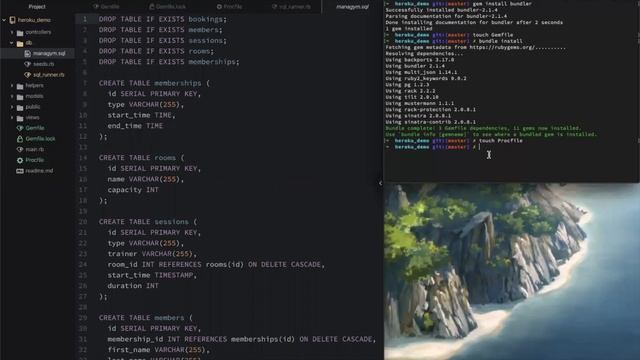Viewport: 640px width, 360px height.
Task: Click line number 14 in the gutter
Action: (83, 158)
